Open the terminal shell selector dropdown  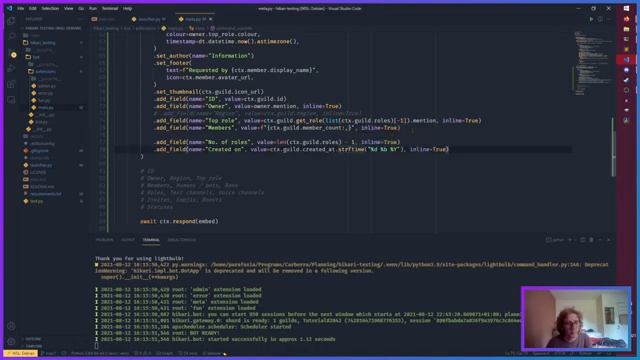tap(556, 240)
